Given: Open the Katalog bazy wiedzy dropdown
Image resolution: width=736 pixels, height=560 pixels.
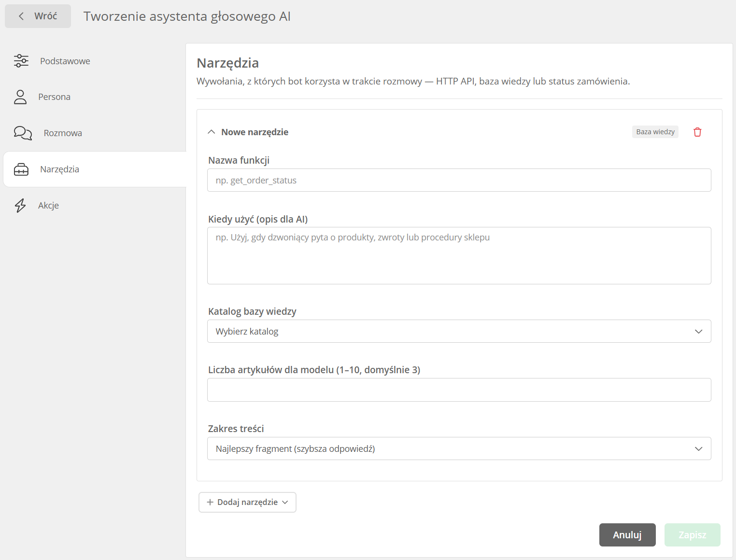Looking at the screenshot, I should (459, 331).
